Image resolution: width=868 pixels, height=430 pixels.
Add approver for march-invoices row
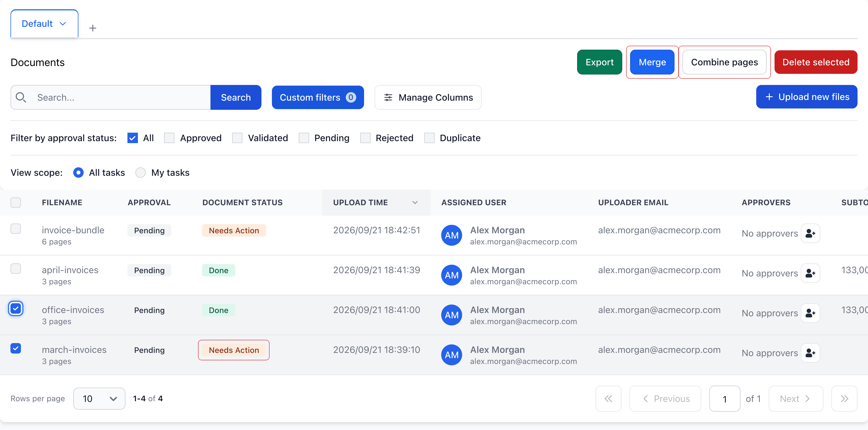pos(810,353)
